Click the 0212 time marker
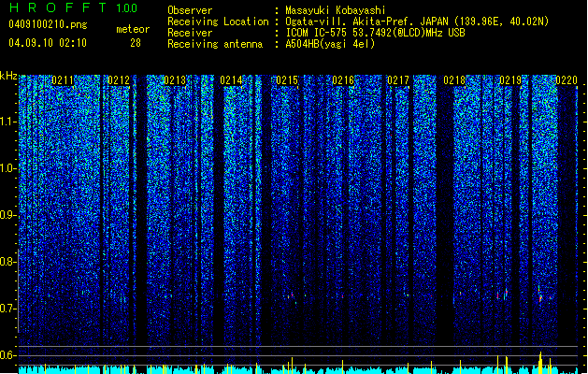The height and width of the screenshot is (374, 588). pyautogui.click(x=119, y=80)
